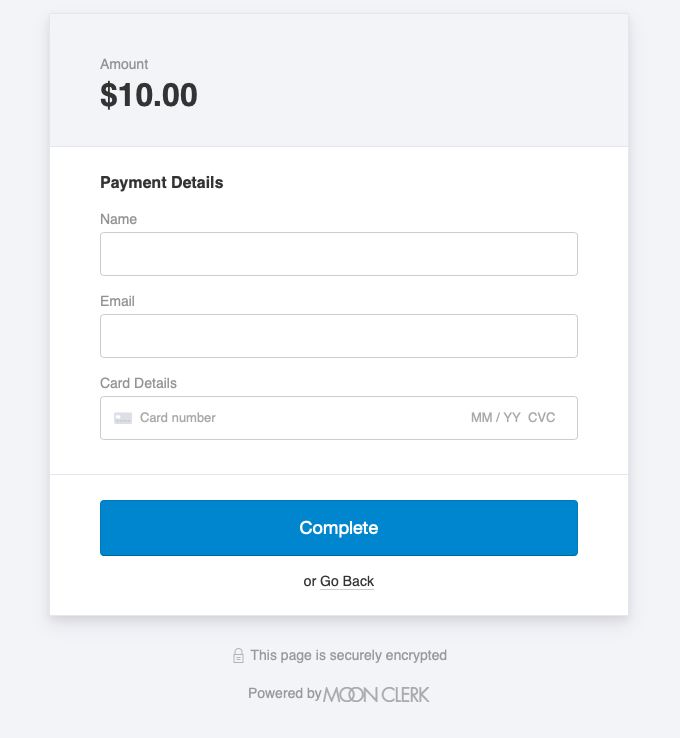Click the 'Powered by' text

click(284, 694)
